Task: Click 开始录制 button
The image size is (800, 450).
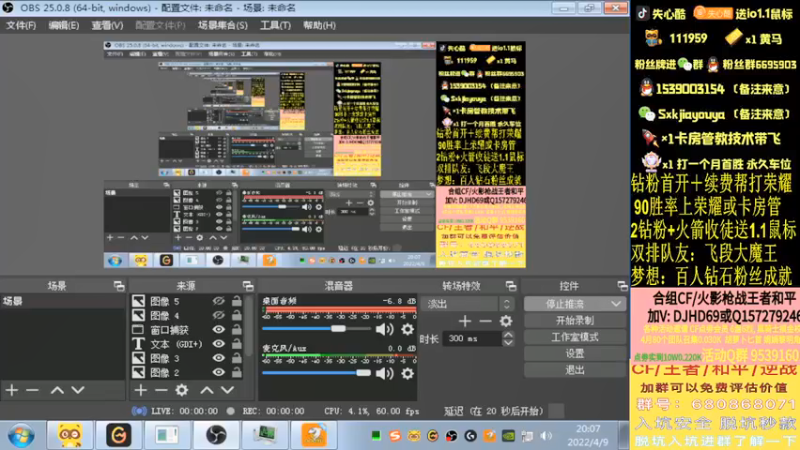Action: [575, 320]
